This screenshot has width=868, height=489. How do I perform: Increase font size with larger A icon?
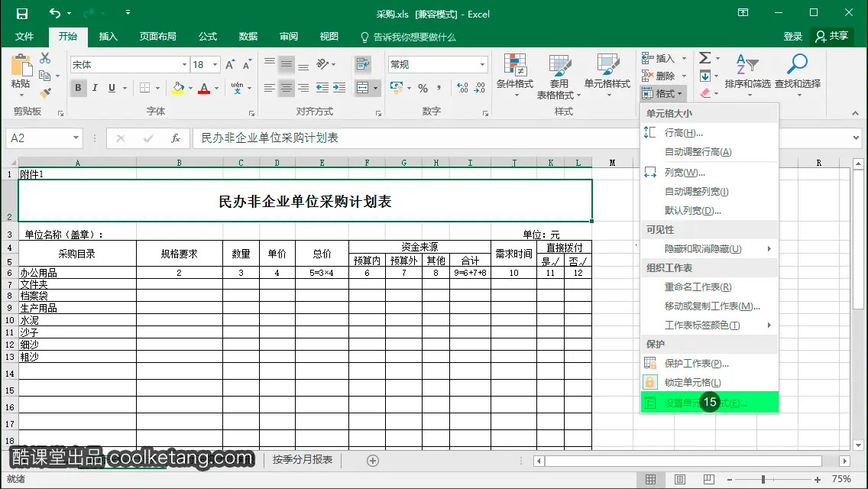click(230, 65)
